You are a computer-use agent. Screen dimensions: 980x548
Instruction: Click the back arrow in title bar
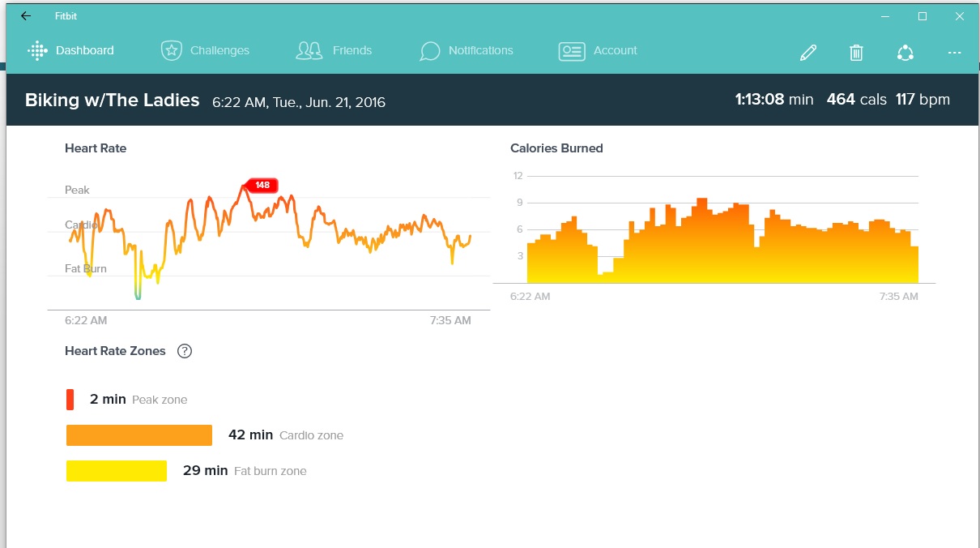[x=26, y=16]
